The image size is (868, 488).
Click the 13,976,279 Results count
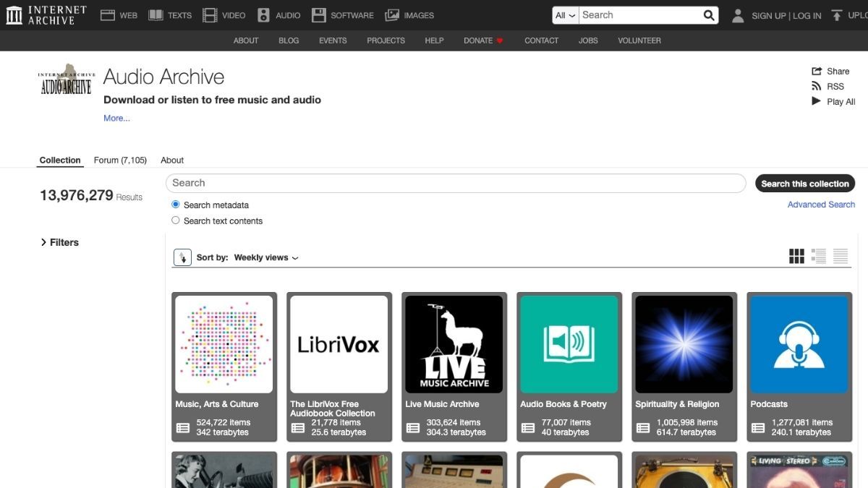pyautogui.click(x=91, y=195)
